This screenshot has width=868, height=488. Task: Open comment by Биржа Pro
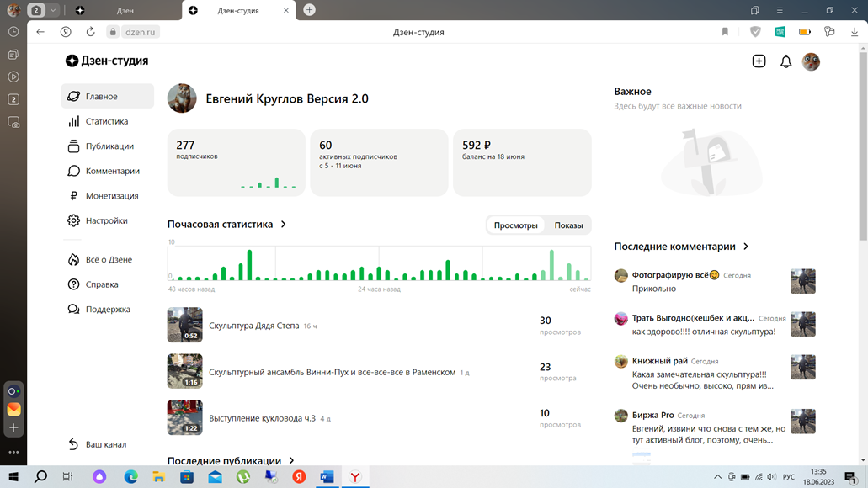tap(715, 427)
